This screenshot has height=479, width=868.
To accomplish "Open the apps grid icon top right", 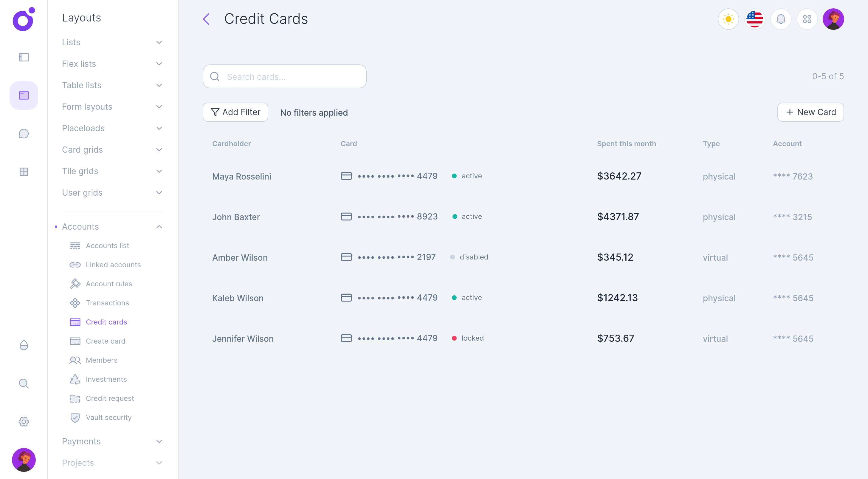I will 807,19.
